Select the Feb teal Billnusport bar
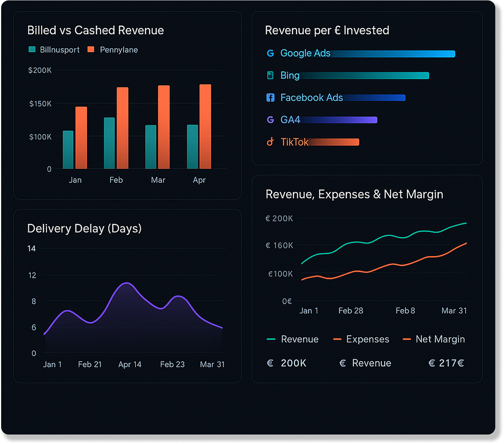 (x=109, y=143)
